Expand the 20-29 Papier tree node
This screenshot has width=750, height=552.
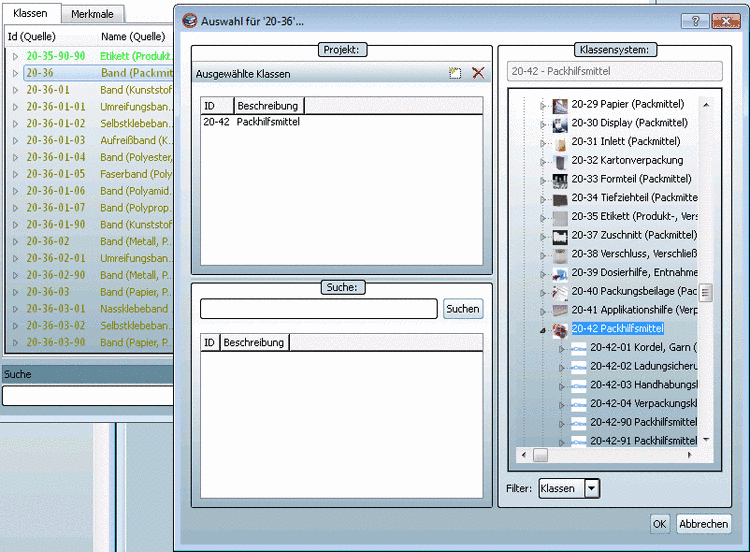pos(543,106)
